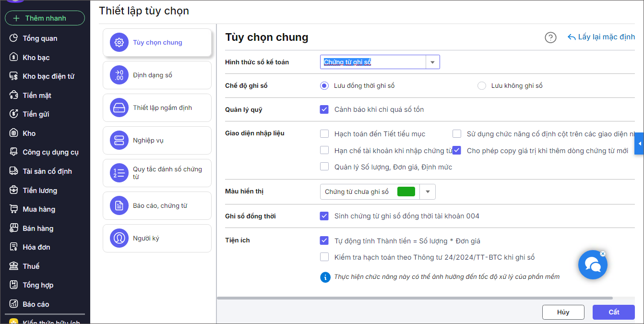Click the Tiền lương salary sidebar icon
Viewport: 644px width, 324px height.
coord(14,191)
